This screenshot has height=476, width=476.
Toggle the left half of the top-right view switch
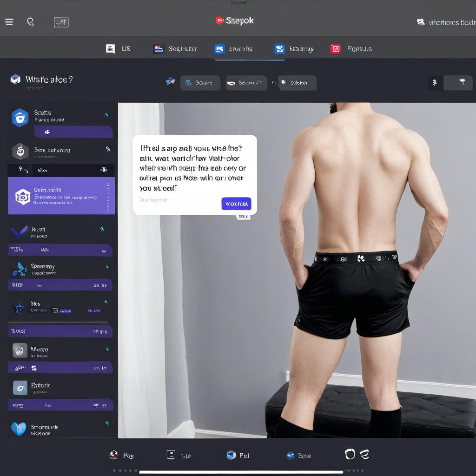click(435, 83)
